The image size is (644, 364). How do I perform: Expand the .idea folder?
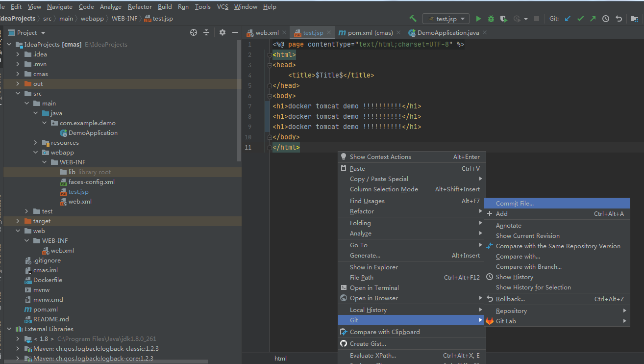(x=18, y=54)
